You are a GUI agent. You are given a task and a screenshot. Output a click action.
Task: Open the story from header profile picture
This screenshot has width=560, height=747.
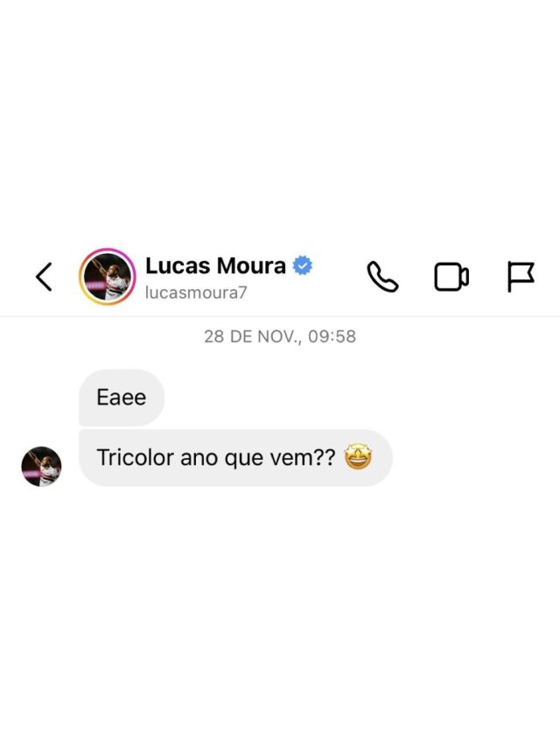pyautogui.click(x=107, y=277)
